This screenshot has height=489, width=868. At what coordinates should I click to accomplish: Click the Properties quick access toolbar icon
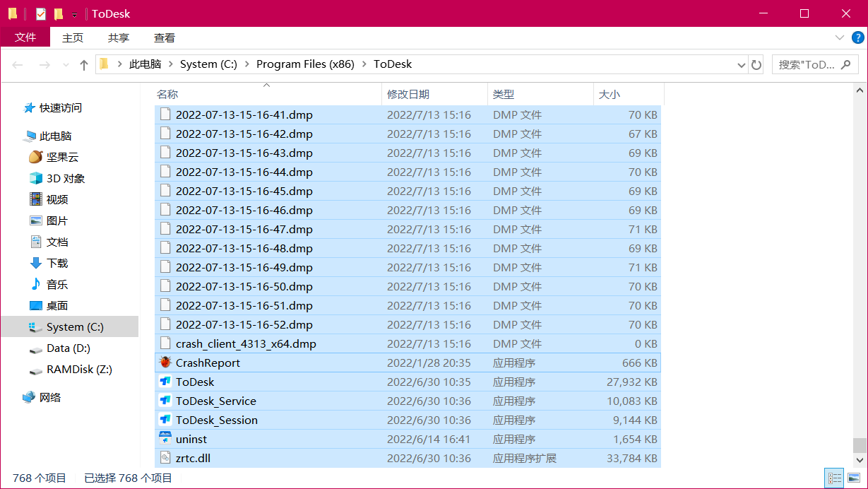pos(40,13)
